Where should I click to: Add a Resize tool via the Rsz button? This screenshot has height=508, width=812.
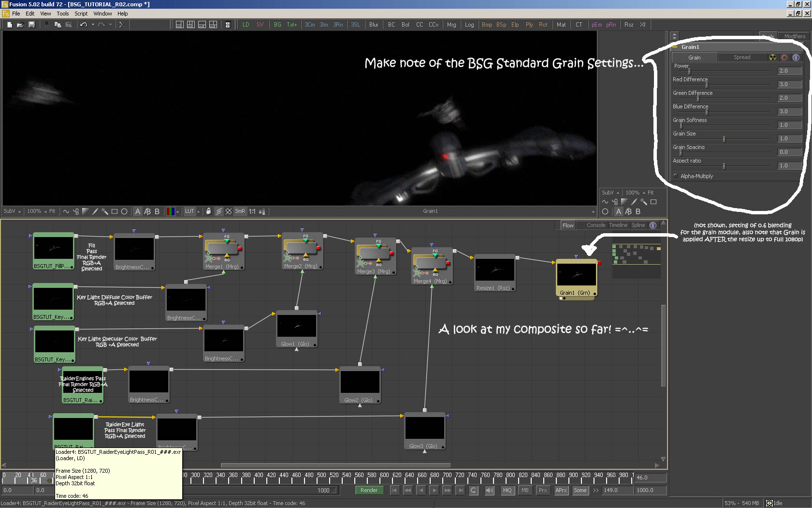click(x=629, y=25)
